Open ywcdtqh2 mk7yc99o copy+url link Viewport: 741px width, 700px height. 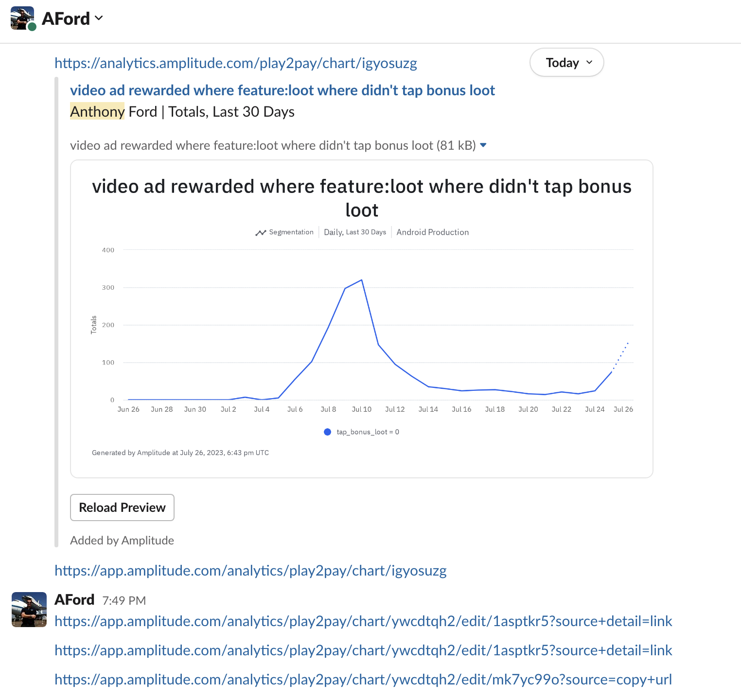coord(363,680)
